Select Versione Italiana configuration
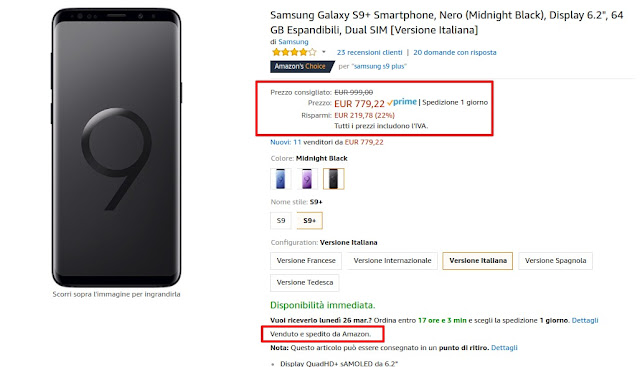 tap(478, 260)
